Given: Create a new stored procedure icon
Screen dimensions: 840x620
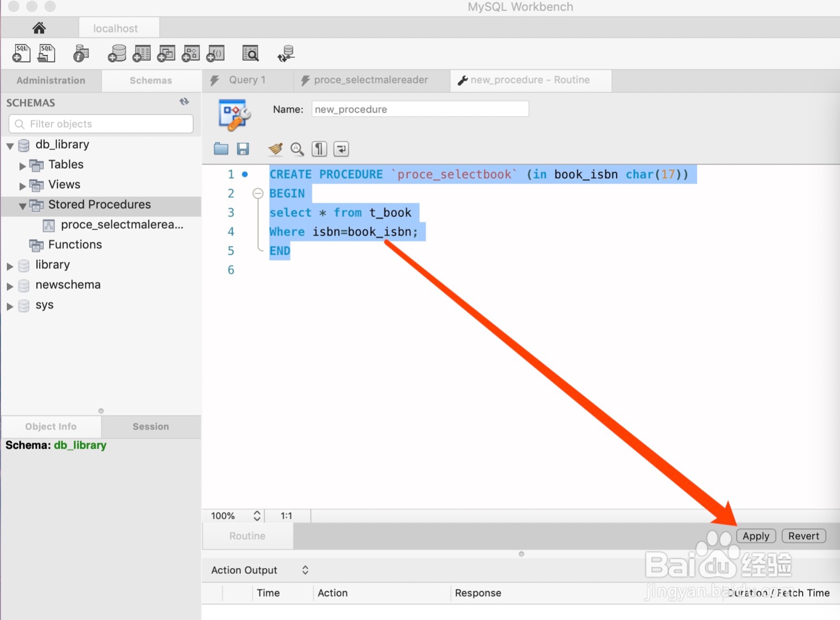Looking at the screenshot, I should [x=191, y=53].
